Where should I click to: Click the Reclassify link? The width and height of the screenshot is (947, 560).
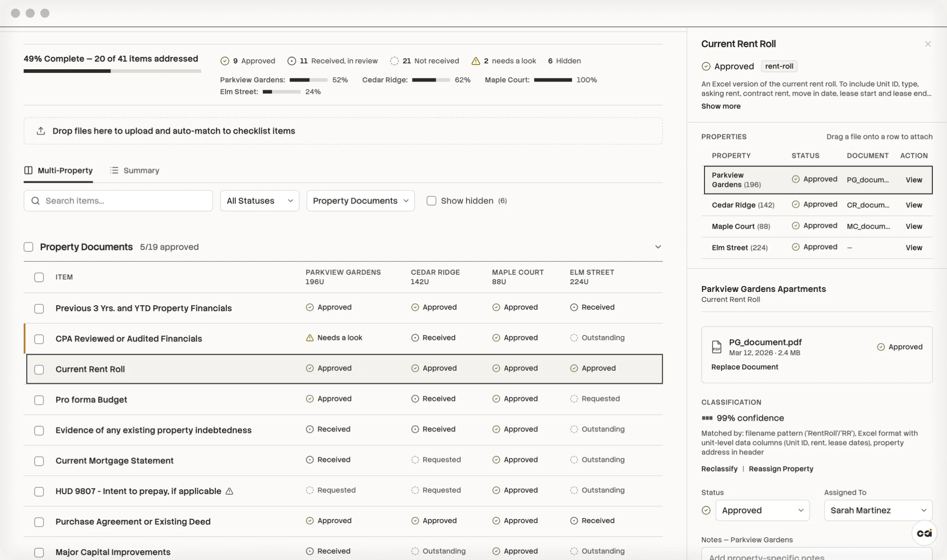[719, 469]
